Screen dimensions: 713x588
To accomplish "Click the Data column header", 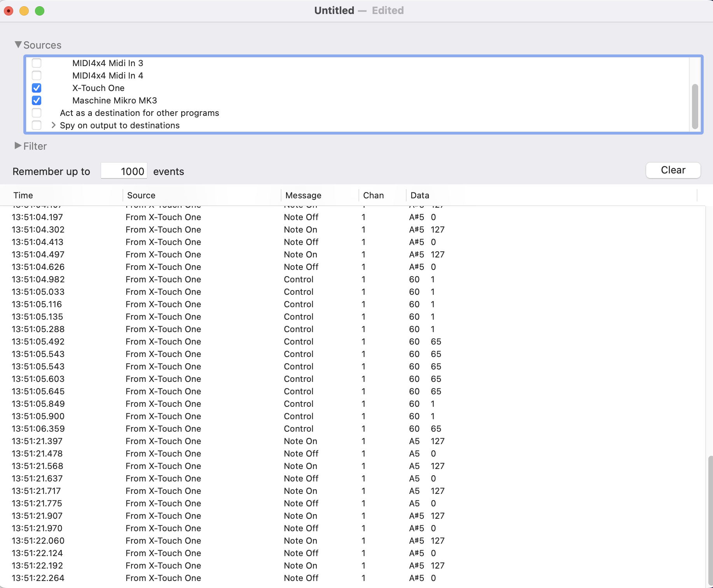I will (x=552, y=195).
